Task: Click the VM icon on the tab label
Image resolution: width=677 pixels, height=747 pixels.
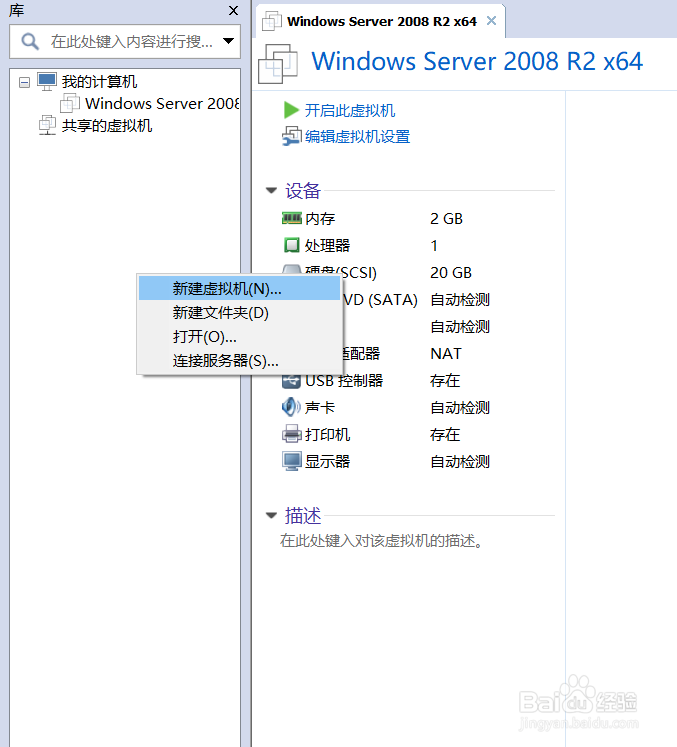Action: pos(272,21)
